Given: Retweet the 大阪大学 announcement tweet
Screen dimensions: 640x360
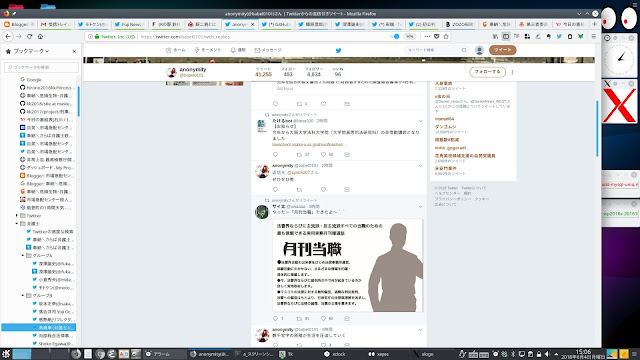Looking at the screenshot, I should [x=299, y=154].
